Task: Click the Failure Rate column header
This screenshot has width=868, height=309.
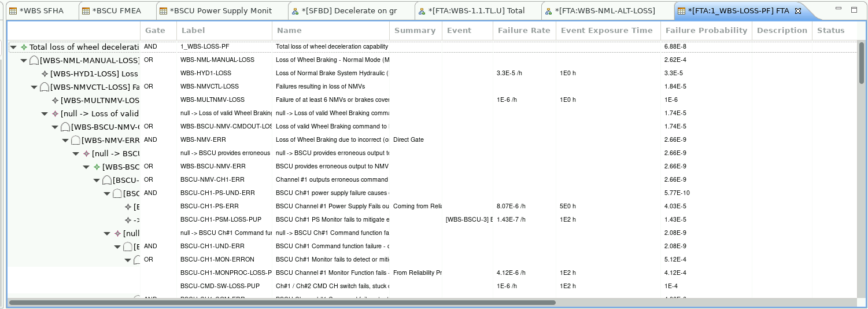Action: [x=525, y=31]
